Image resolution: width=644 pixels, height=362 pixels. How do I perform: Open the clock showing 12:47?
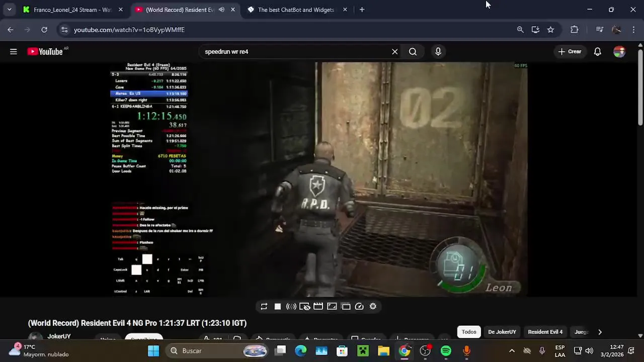pos(617,351)
